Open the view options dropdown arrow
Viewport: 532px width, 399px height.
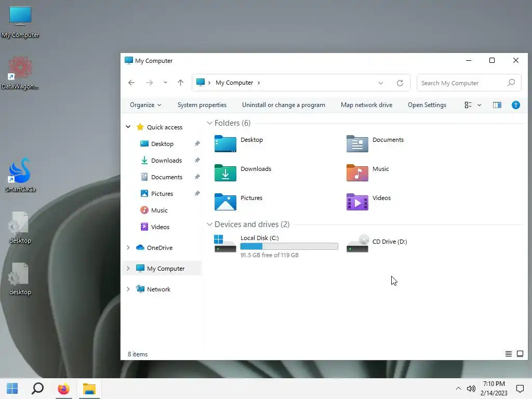479,105
